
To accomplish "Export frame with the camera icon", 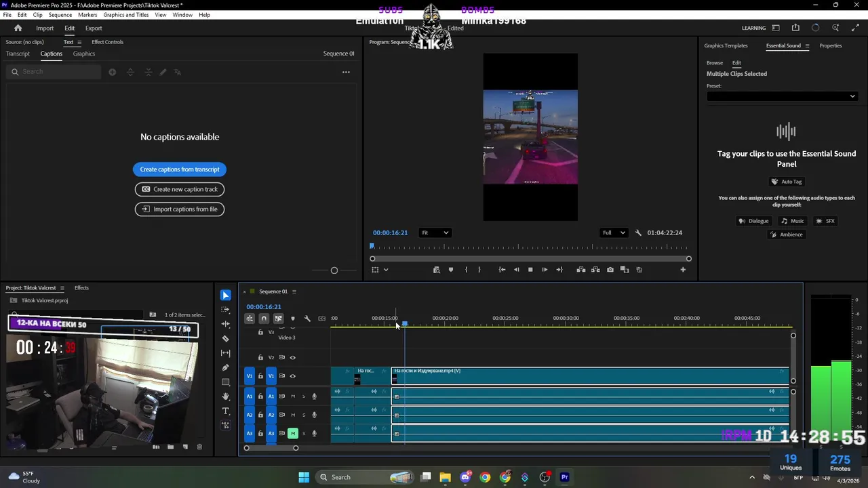I will click(x=610, y=270).
